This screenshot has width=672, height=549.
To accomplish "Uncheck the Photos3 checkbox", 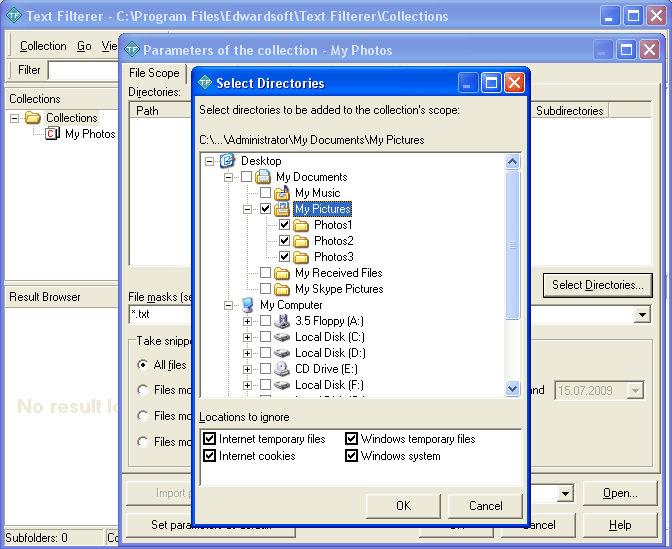I will [x=284, y=257].
